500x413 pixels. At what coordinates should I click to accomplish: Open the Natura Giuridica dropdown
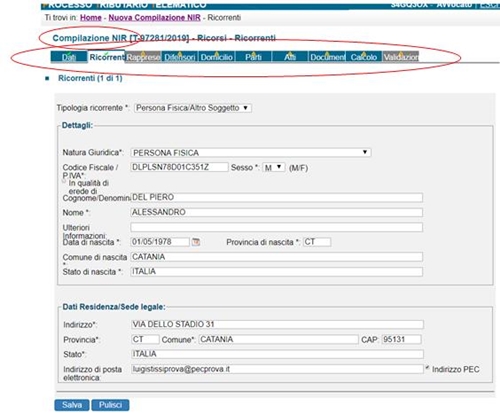tap(251, 153)
